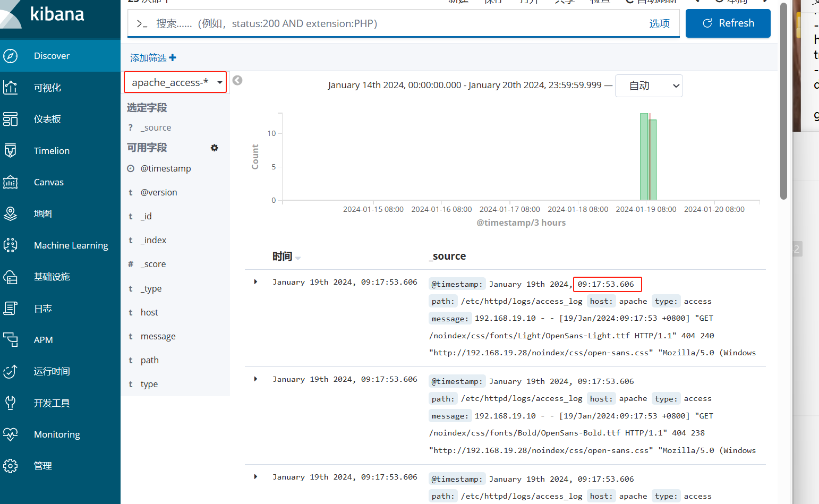Expand the second log document row
This screenshot has height=504, width=819.
(255, 379)
